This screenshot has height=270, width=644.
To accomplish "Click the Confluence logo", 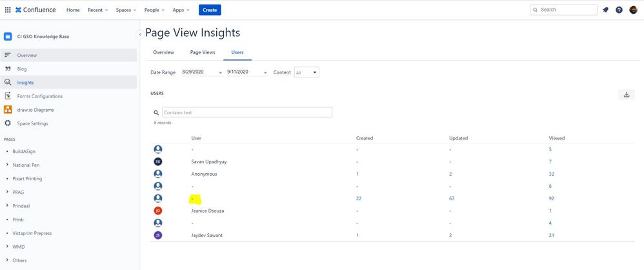I will coord(35,10).
